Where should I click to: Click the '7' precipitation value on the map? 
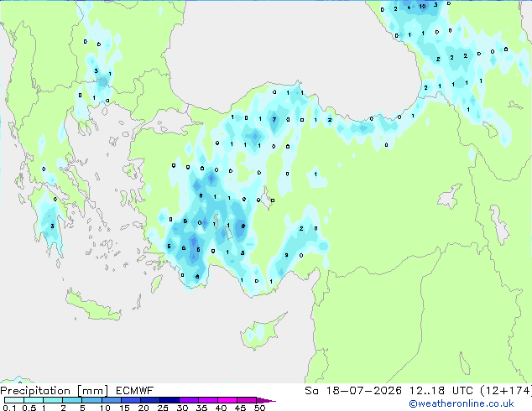point(274,119)
